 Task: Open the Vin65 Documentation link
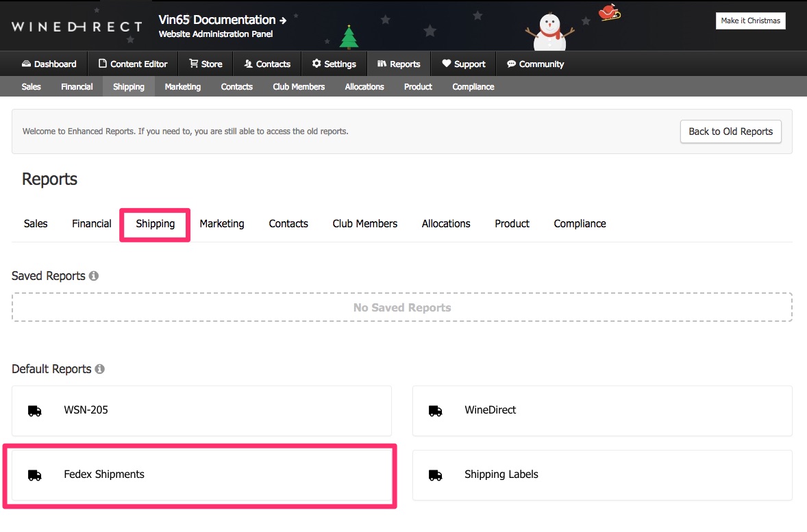219,20
